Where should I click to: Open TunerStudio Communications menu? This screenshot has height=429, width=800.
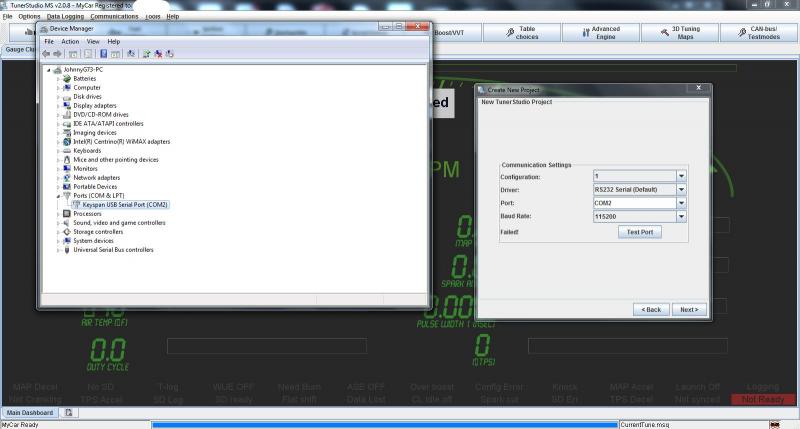coord(114,16)
